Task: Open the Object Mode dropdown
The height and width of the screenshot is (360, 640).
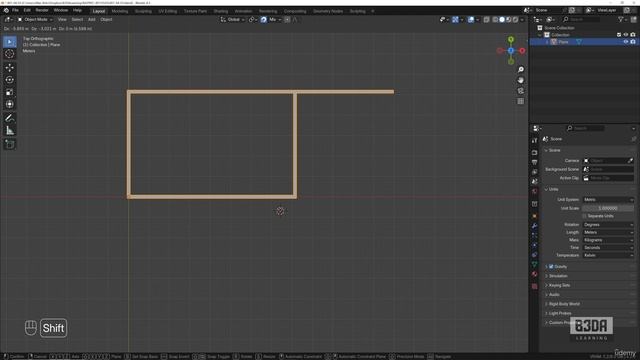Action: tap(35, 20)
